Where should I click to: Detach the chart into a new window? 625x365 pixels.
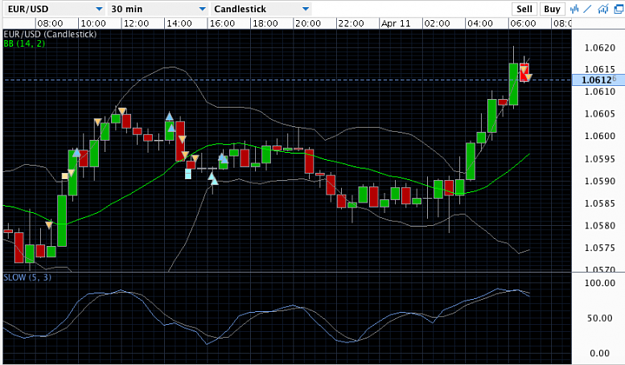click(x=618, y=9)
